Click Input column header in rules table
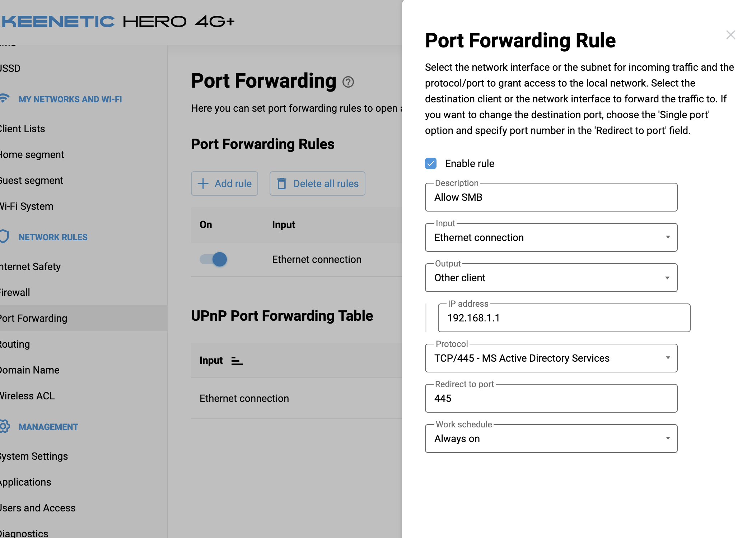The height and width of the screenshot is (538, 756). coord(284,224)
